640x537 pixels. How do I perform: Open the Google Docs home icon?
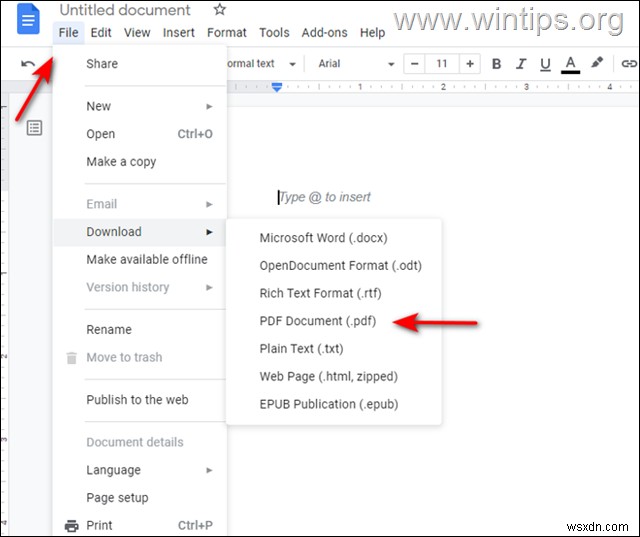[28, 19]
